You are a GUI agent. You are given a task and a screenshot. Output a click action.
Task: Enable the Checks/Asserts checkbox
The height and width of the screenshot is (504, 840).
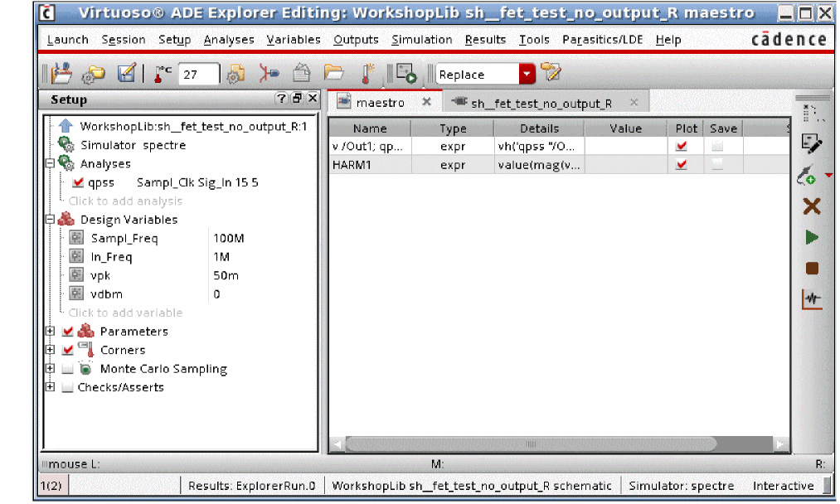pos(67,387)
